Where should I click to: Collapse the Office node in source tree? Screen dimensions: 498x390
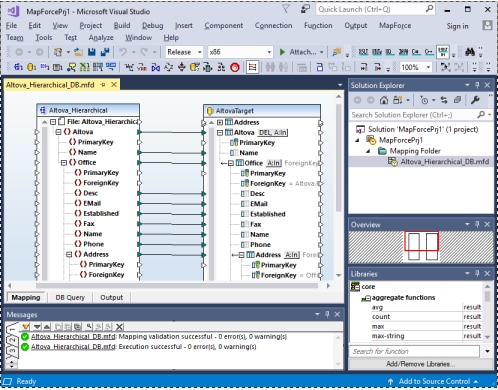pos(64,163)
